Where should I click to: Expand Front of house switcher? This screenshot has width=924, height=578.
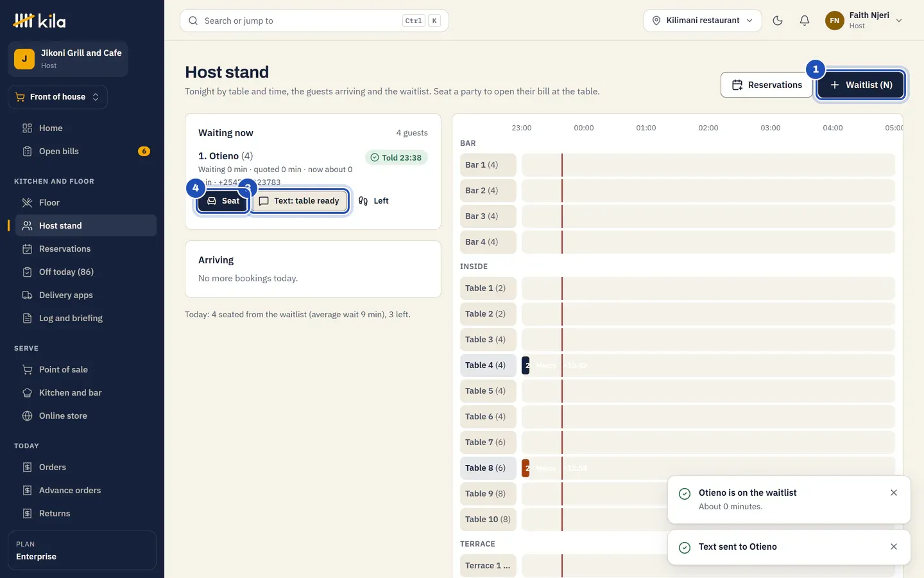click(x=58, y=97)
